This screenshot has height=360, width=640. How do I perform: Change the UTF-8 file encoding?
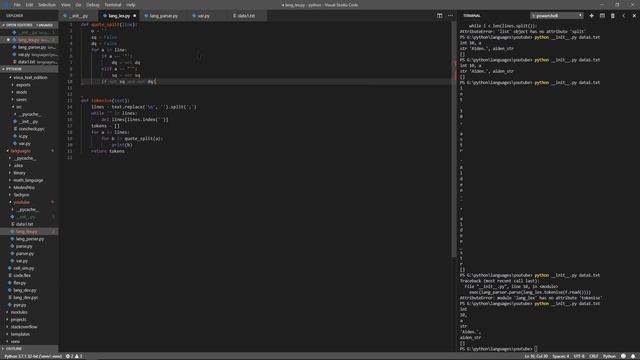579,356
